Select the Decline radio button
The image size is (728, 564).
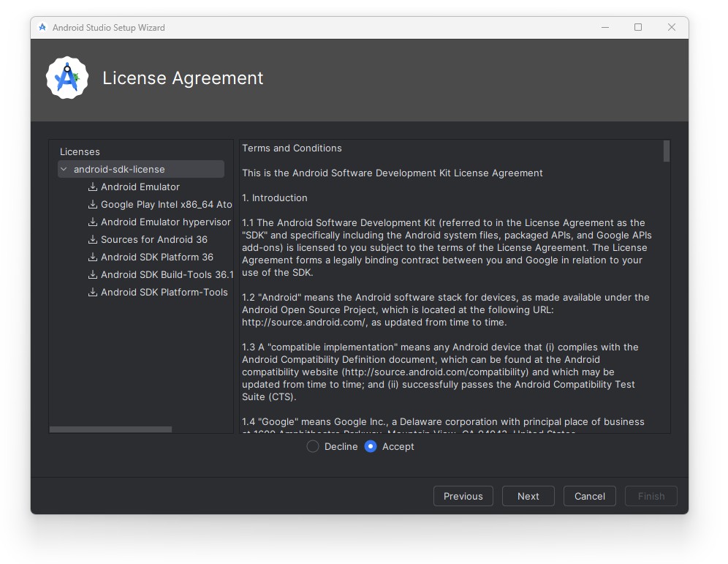(313, 446)
